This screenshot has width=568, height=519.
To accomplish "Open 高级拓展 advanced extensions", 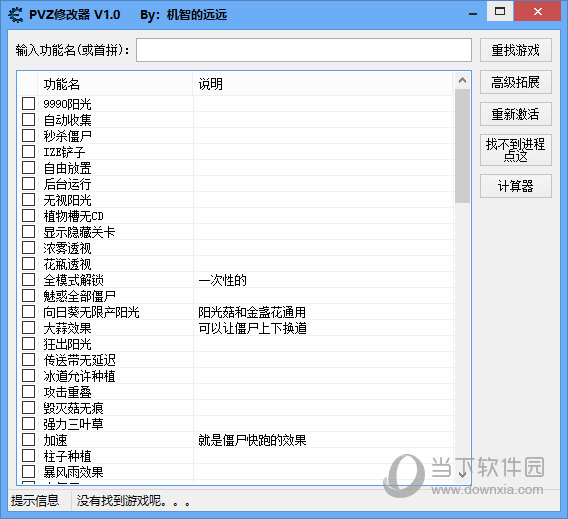I will pyautogui.click(x=516, y=82).
